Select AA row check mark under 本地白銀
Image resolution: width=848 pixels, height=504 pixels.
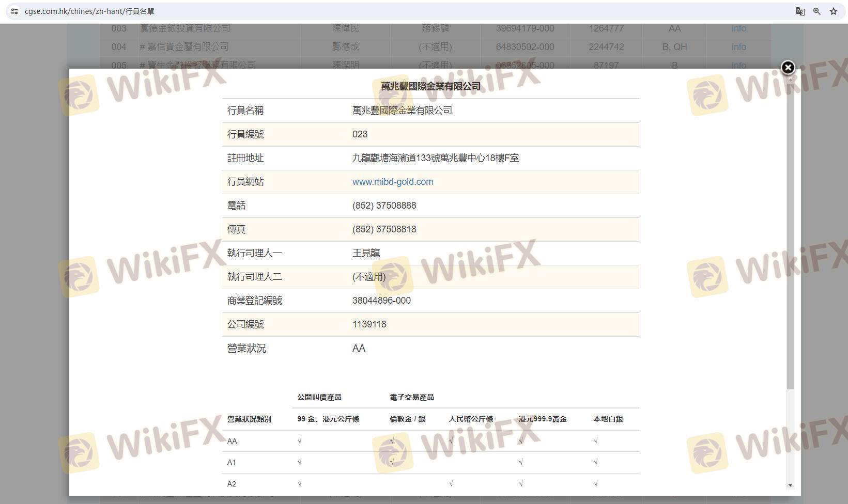[x=596, y=441]
